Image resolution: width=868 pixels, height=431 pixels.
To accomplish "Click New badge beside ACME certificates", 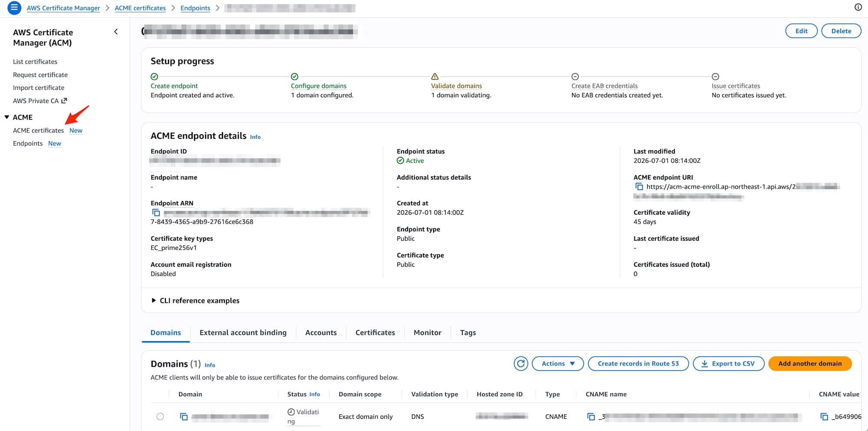I will coord(76,130).
